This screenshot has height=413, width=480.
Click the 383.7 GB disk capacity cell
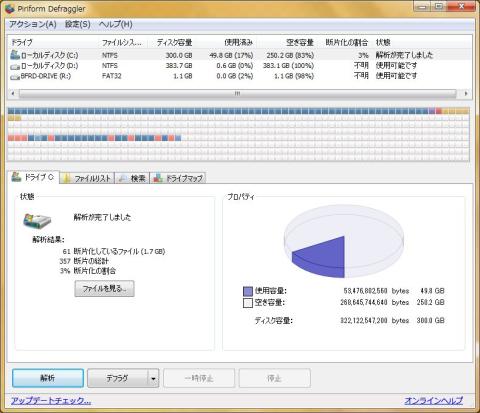179,66
